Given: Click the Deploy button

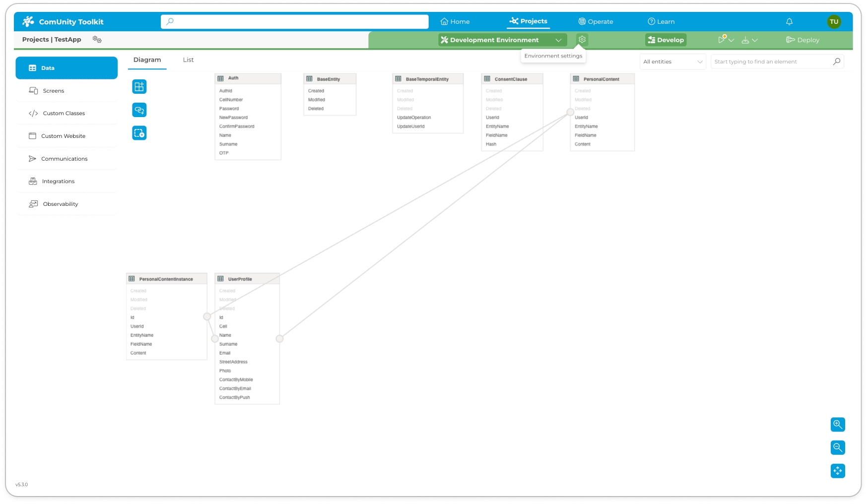Looking at the screenshot, I should [802, 40].
